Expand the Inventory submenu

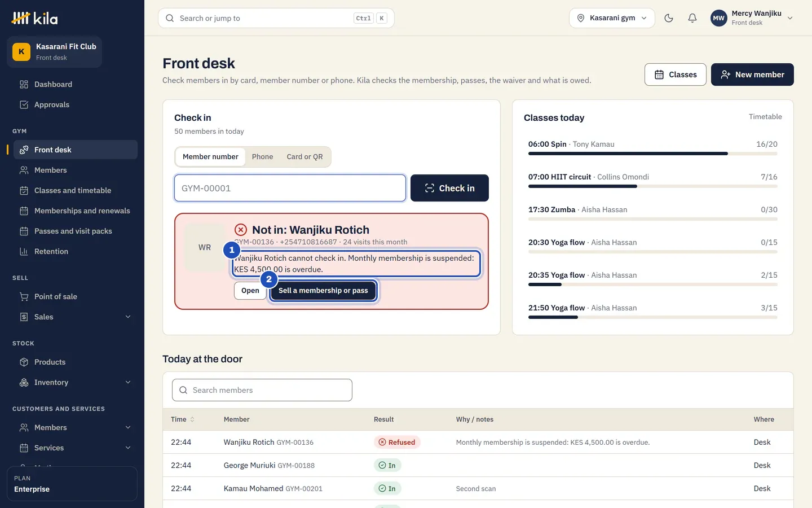pos(128,382)
